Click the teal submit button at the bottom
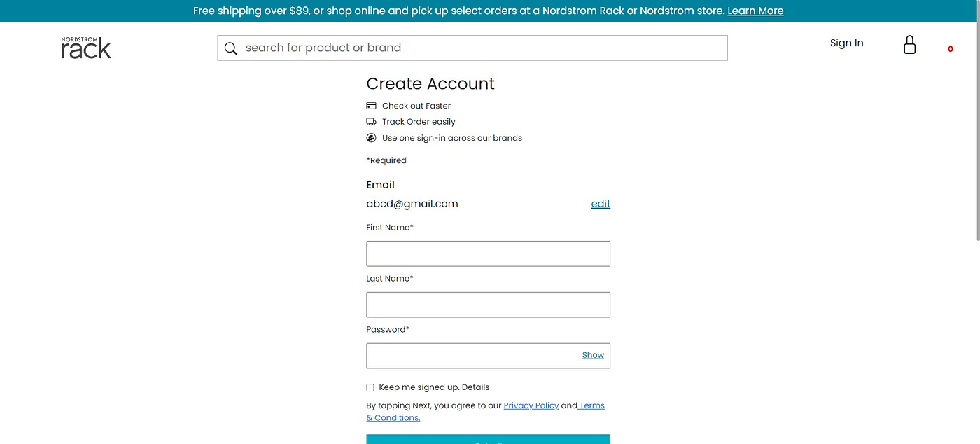 point(488,439)
